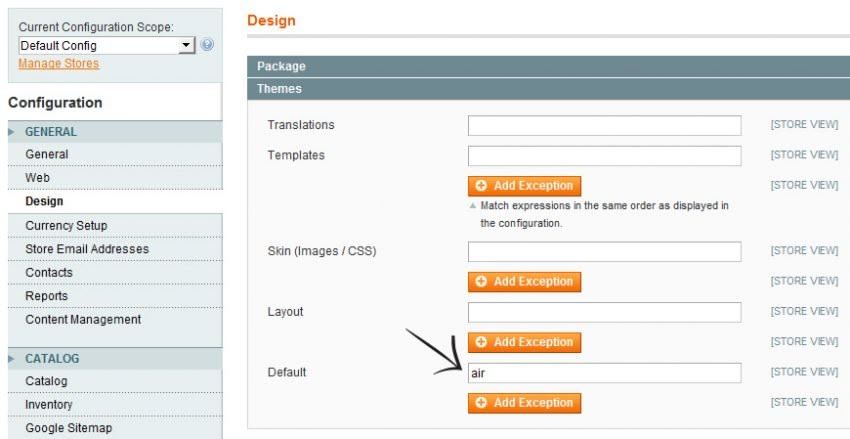Collapse the GENERAL section arrow
This screenshot has height=439, width=850.
pyautogui.click(x=11, y=132)
